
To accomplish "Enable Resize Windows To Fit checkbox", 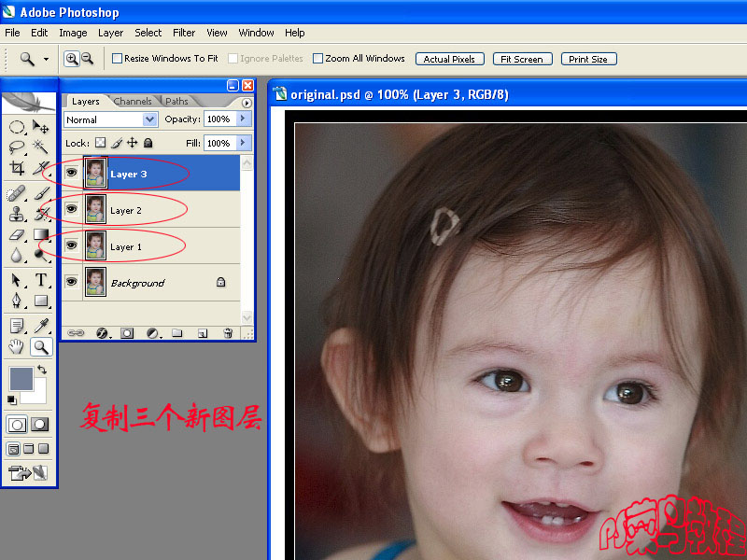I will click(117, 58).
